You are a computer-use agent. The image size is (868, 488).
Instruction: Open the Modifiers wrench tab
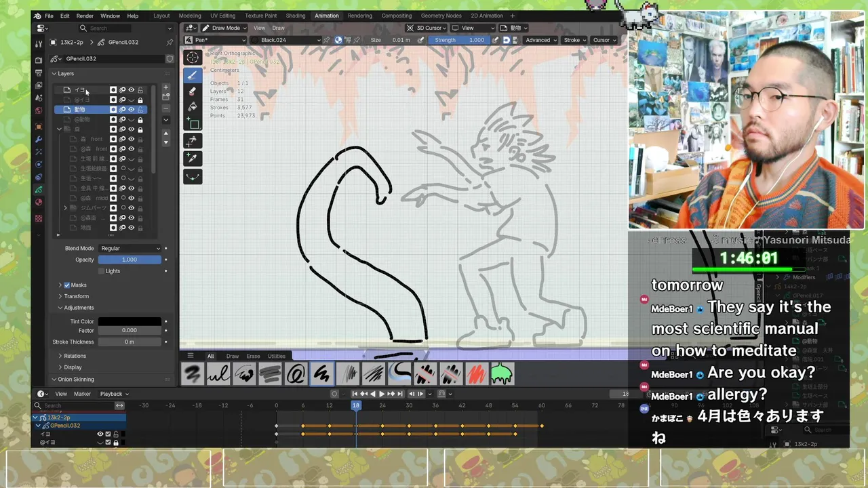coord(39,139)
